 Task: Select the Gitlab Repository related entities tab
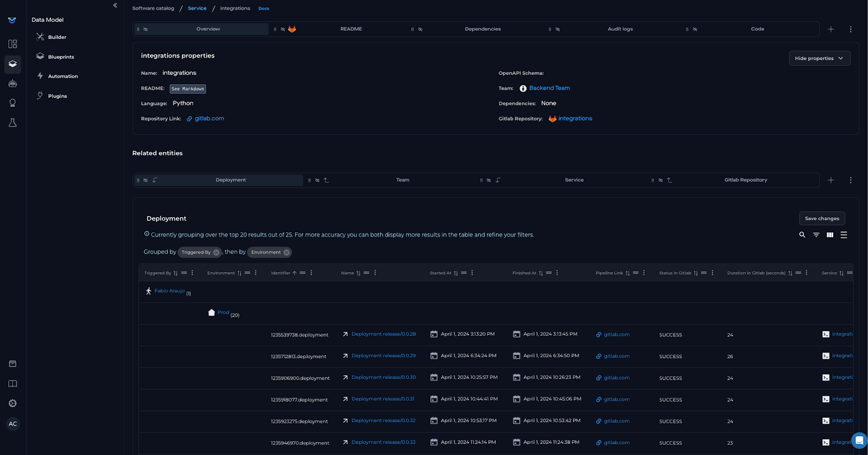tap(745, 180)
